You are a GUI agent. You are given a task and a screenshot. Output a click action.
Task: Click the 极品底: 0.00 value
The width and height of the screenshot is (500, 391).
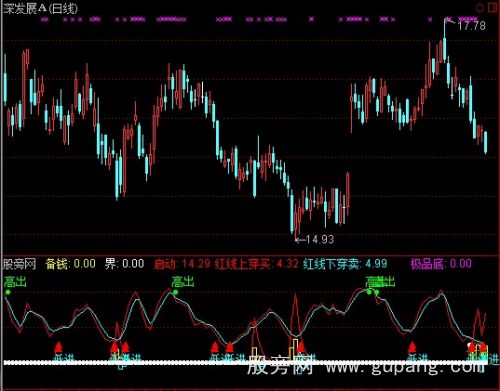click(441, 264)
